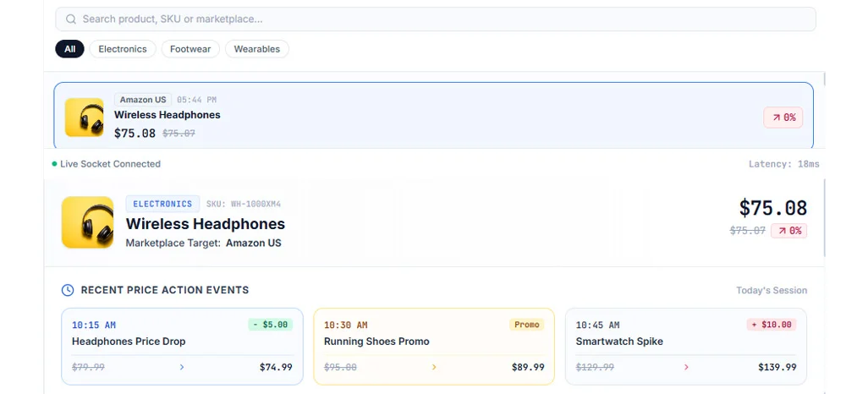868x394 pixels.
Task: Focus the product, SKU or marketplace search field
Action: click(435, 19)
